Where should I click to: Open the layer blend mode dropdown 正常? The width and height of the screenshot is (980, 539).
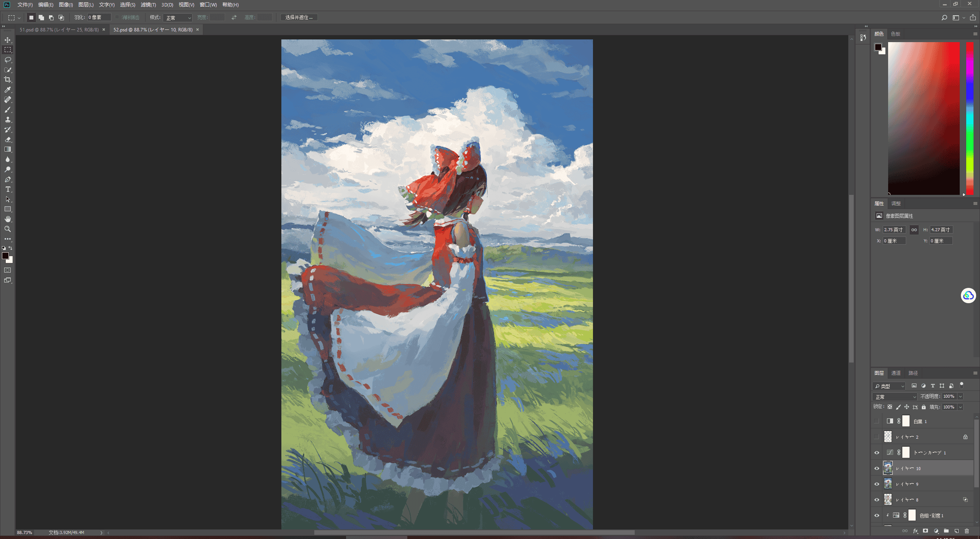click(x=895, y=397)
